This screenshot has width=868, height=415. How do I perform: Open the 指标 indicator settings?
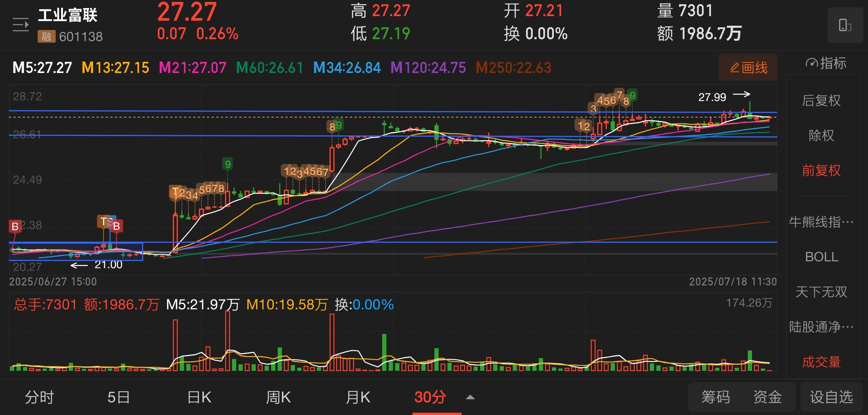point(826,63)
